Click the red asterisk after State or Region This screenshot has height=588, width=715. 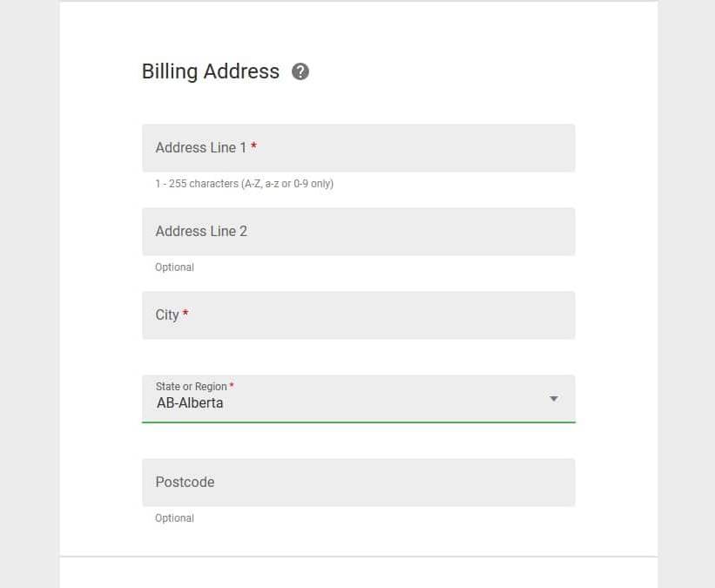pyautogui.click(x=232, y=385)
